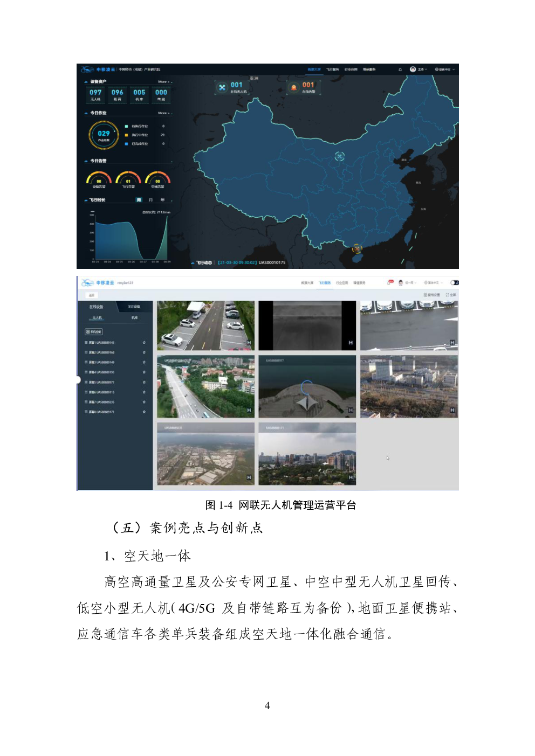Viewport: 535px width, 756px height.
Task: Click the 029 job total ring chart
Action: (104, 135)
